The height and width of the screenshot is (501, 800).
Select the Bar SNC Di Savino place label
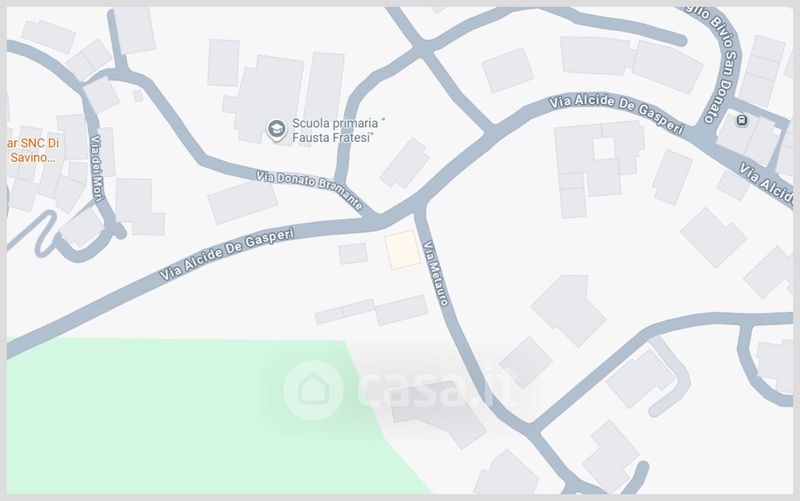(x=33, y=151)
